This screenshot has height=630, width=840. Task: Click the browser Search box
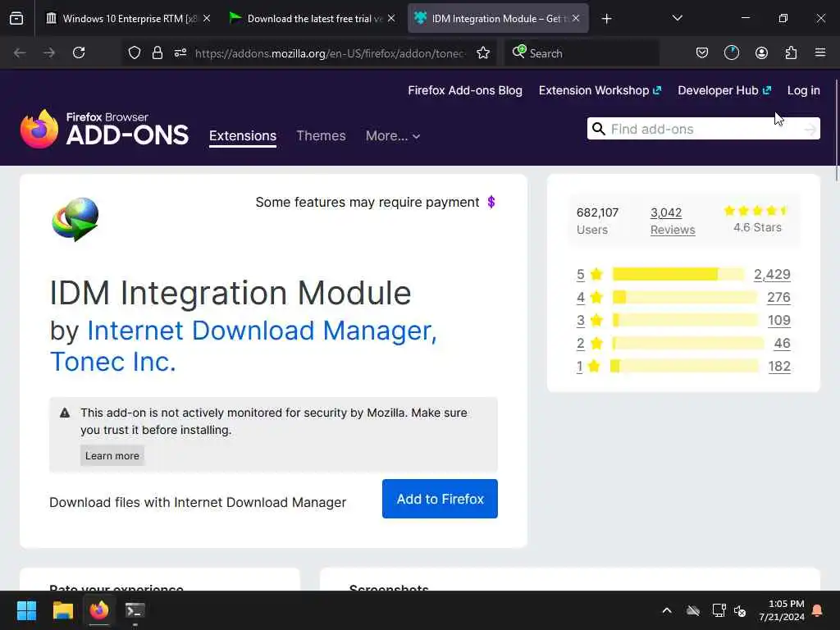[582, 52]
